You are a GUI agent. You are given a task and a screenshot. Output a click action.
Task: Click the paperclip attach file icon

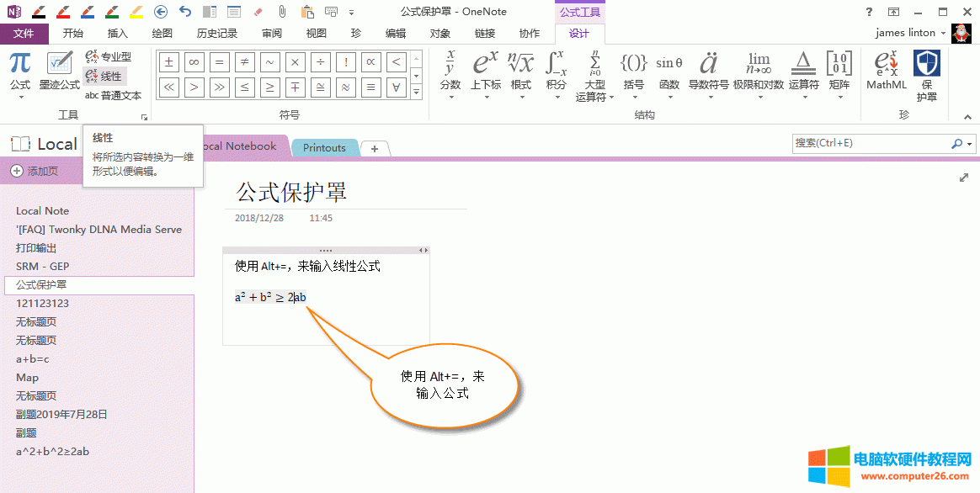point(283,12)
